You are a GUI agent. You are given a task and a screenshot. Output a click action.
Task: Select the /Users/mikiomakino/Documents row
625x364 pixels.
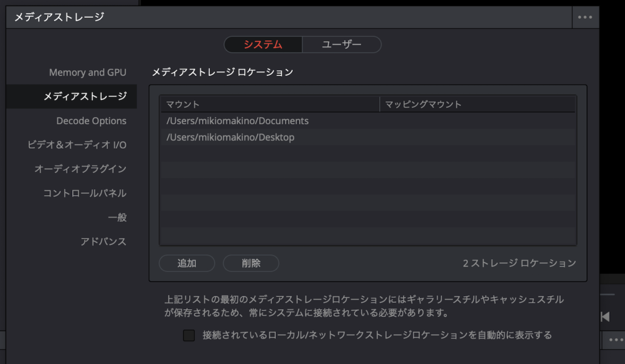click(368, 121)
